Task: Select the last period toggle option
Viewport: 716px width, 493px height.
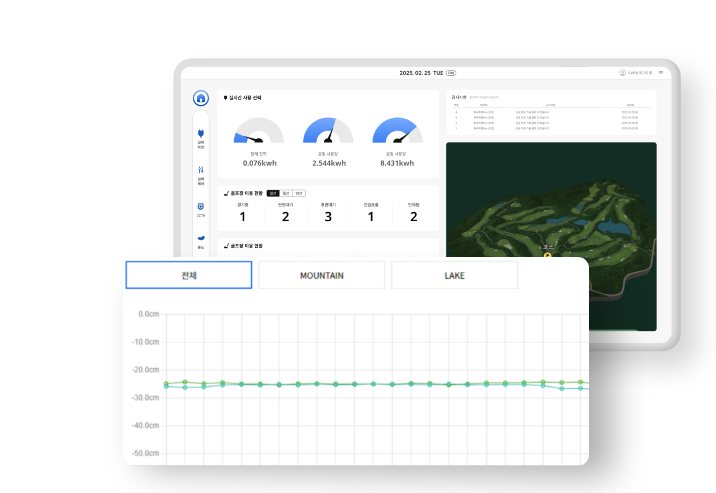Action: pos(299,192)
